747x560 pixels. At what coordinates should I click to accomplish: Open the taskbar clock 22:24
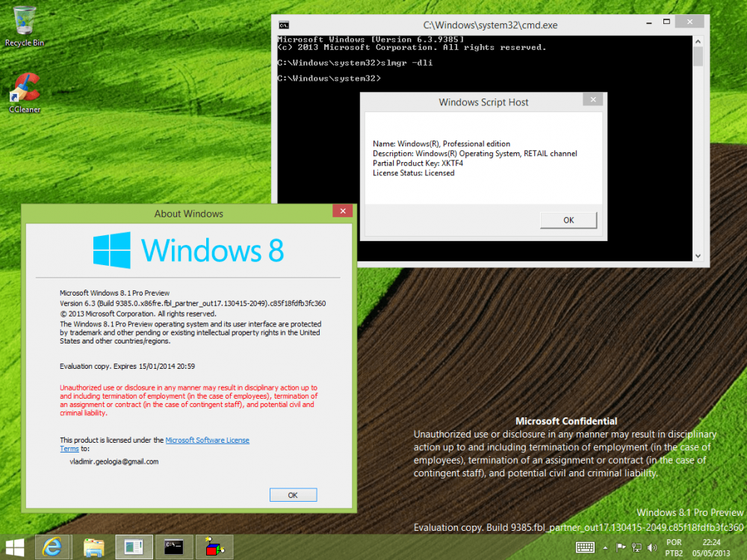711,547
